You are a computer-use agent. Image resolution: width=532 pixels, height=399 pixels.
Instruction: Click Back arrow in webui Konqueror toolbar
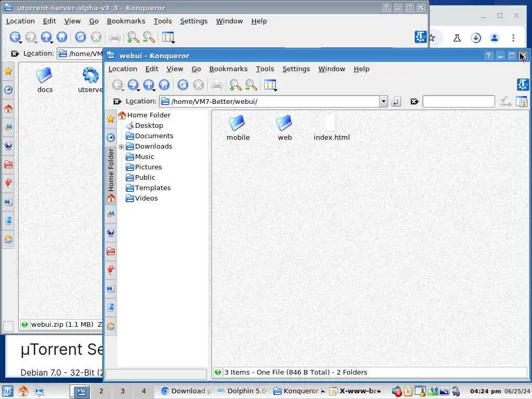click(x=118, y=85)
